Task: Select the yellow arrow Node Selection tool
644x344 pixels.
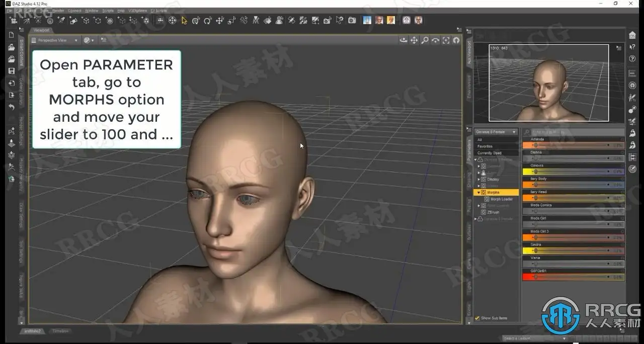Action: [184, 21]
